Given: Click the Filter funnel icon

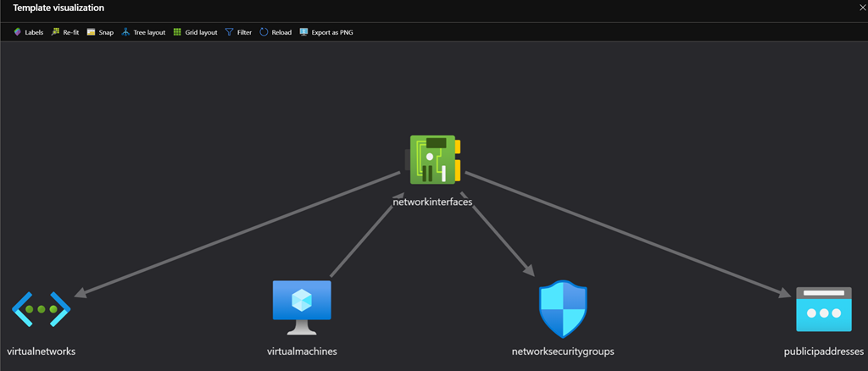Looking at the screenshot, I should [229, 32].
